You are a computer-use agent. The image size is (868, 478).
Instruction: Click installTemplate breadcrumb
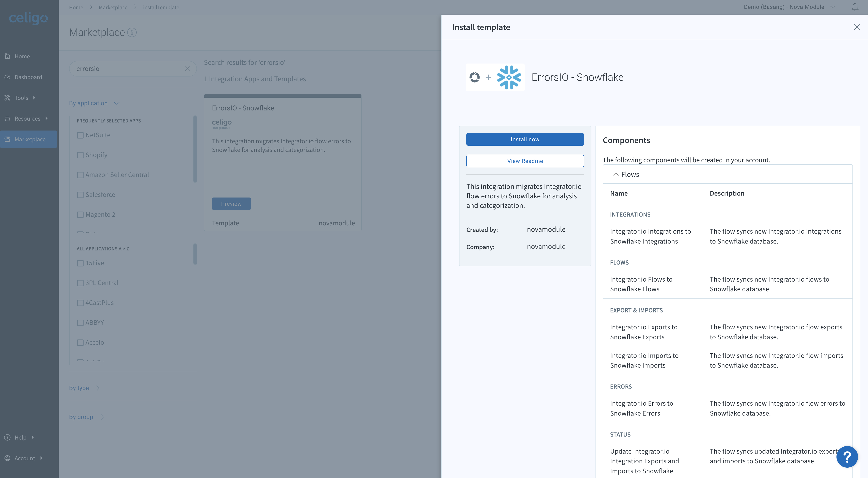[x=161, y=7]
